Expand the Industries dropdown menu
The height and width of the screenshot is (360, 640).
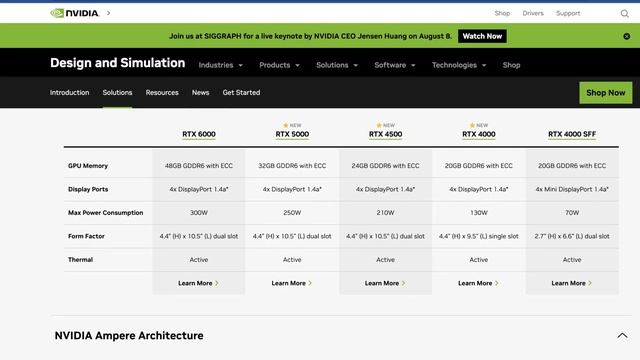pyautogui.click(x=220, y=65)
